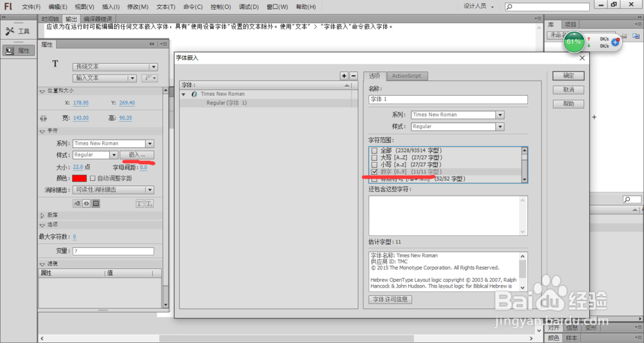Click the 确定 OK button
The image size is (644, 343).
pyautogui.click(x=569, y=76)
